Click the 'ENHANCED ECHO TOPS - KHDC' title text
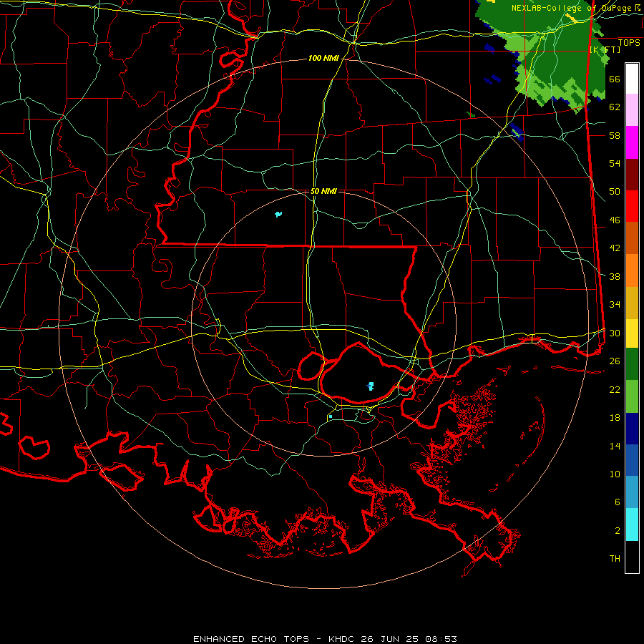 coord(274,639)
